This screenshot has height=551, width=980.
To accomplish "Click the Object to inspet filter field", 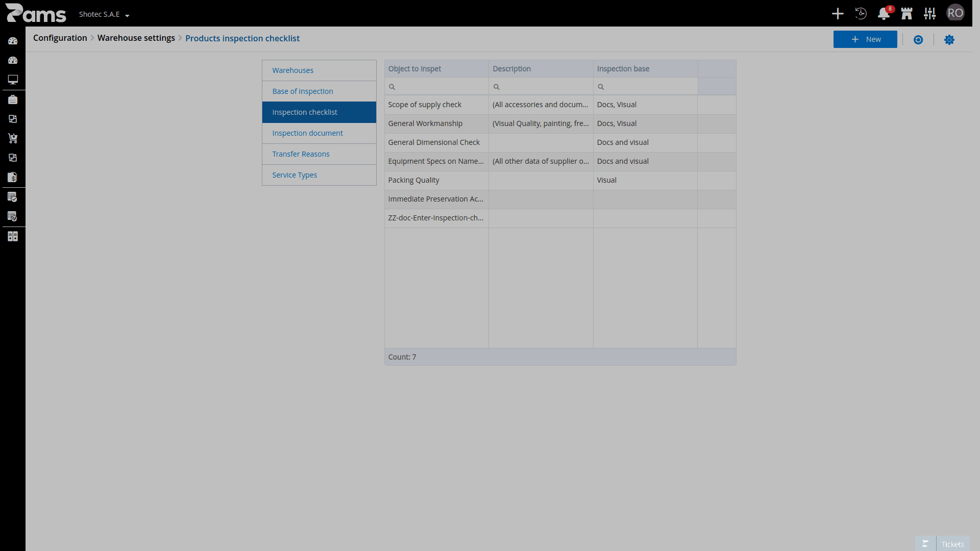I will (436, 87).
